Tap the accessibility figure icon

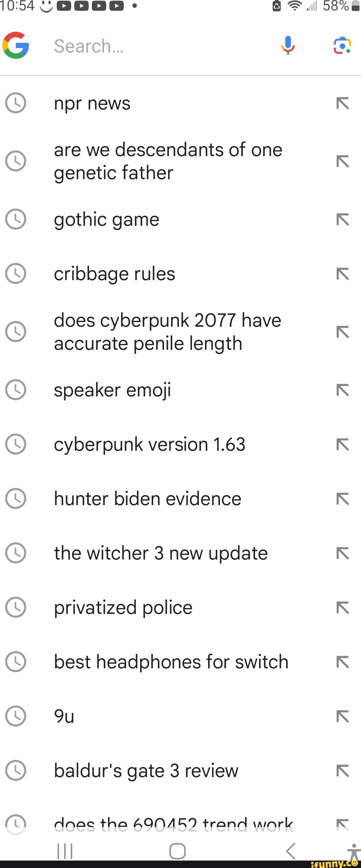(354, 850)
